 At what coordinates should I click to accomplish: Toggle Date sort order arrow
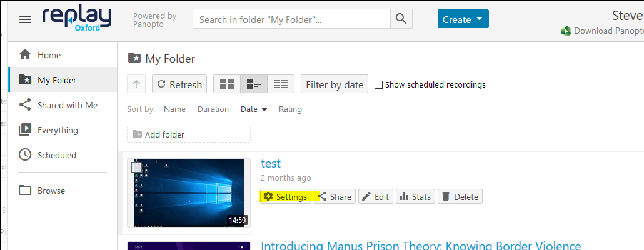(264, 109)
